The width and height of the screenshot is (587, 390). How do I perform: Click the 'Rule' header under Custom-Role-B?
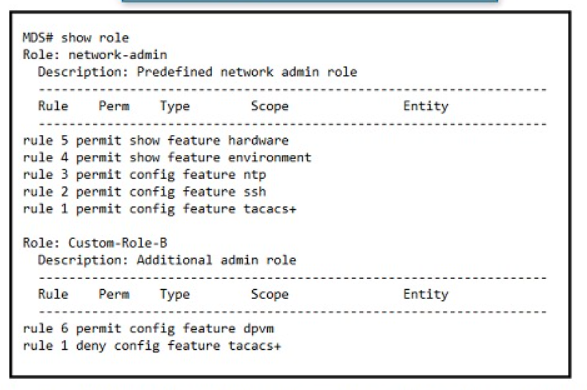(53, 294)
